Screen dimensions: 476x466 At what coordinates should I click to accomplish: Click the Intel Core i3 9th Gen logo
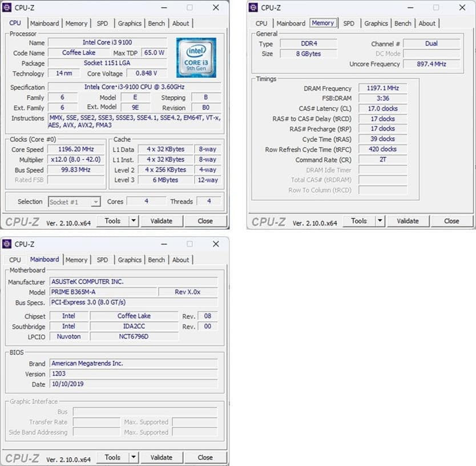[197, 56]
